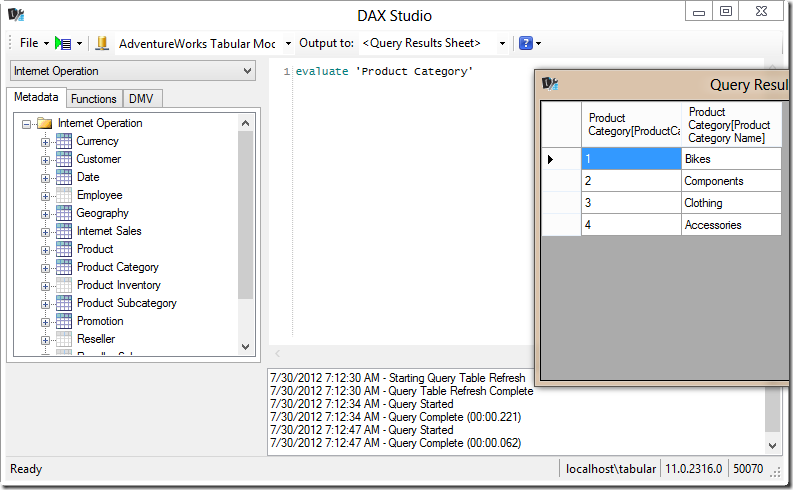Viewport: 793px width, 490px height.
Task: Open the Run Query dropdown arrow
Action: 79,43
